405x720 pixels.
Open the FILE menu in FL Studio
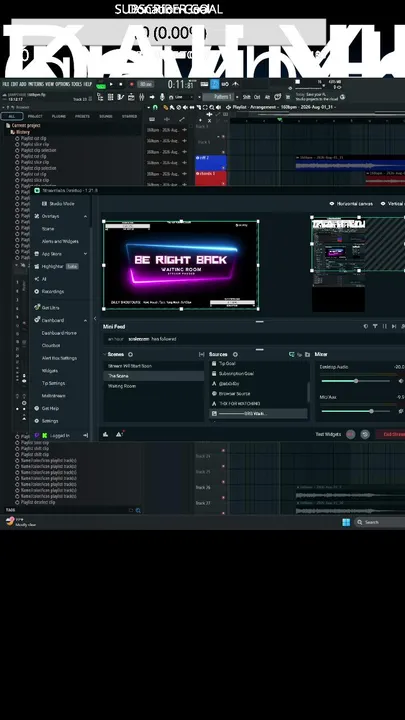pos(6,84)
